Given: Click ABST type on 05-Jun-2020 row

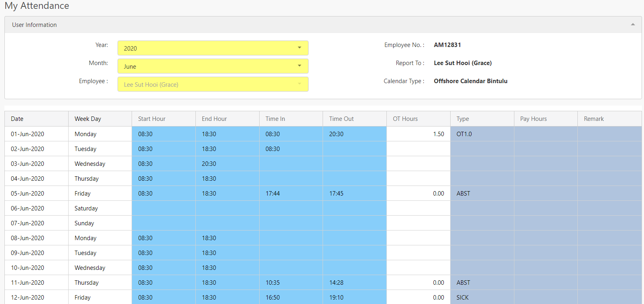Looking at the screenshot, I should 482,194.
